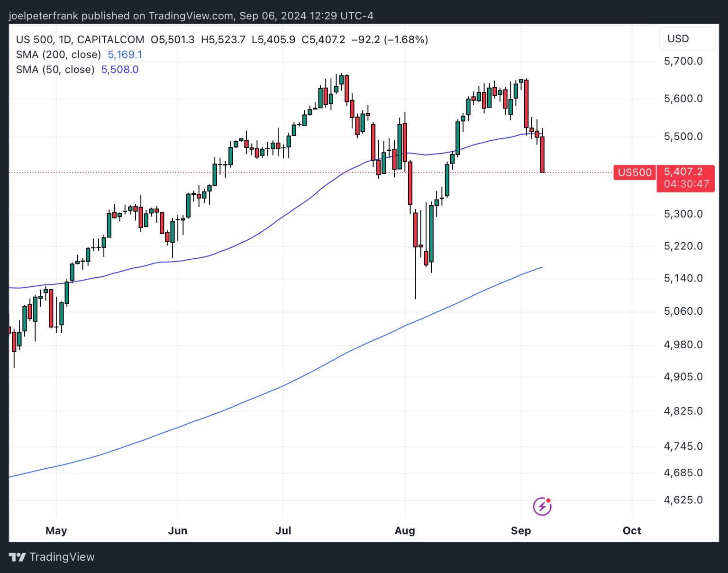Screen dimensions: 728x573
Task: Click the 5,508.0 SMA 50 value
Action: click(x=120, y=70)
